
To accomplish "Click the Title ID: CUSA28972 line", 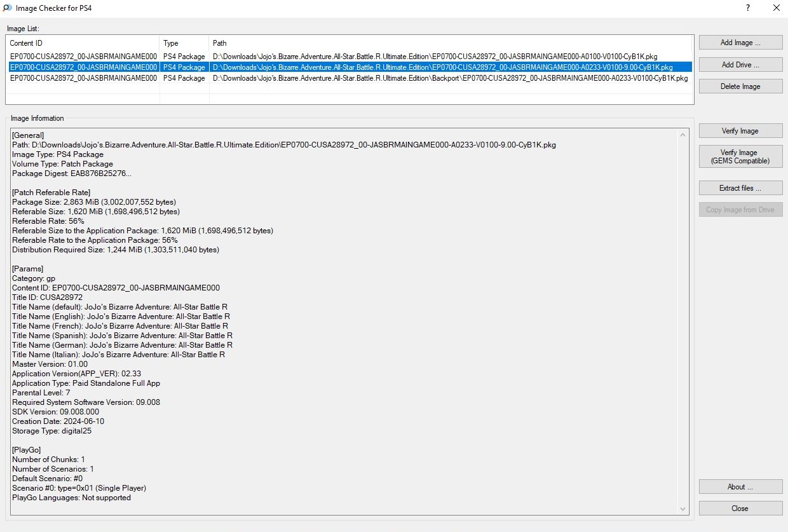I will [47, 297].
